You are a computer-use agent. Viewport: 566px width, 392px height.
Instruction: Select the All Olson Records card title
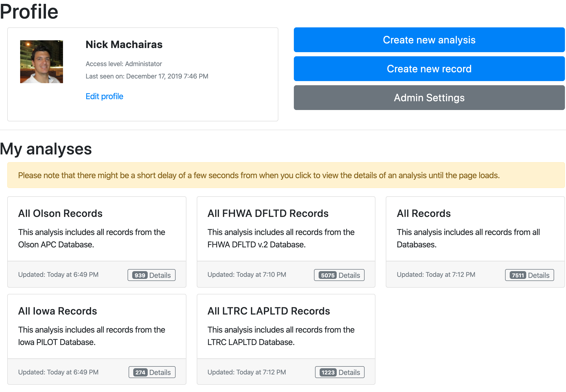60,213
